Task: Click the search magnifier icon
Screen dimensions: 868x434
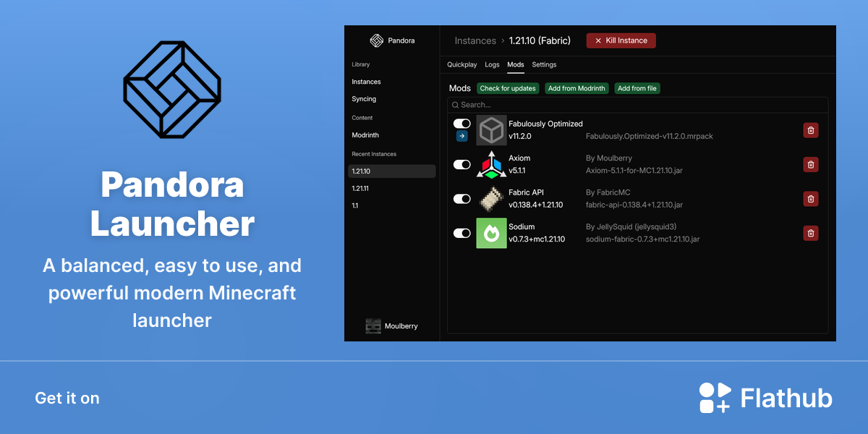Action: 455,105
